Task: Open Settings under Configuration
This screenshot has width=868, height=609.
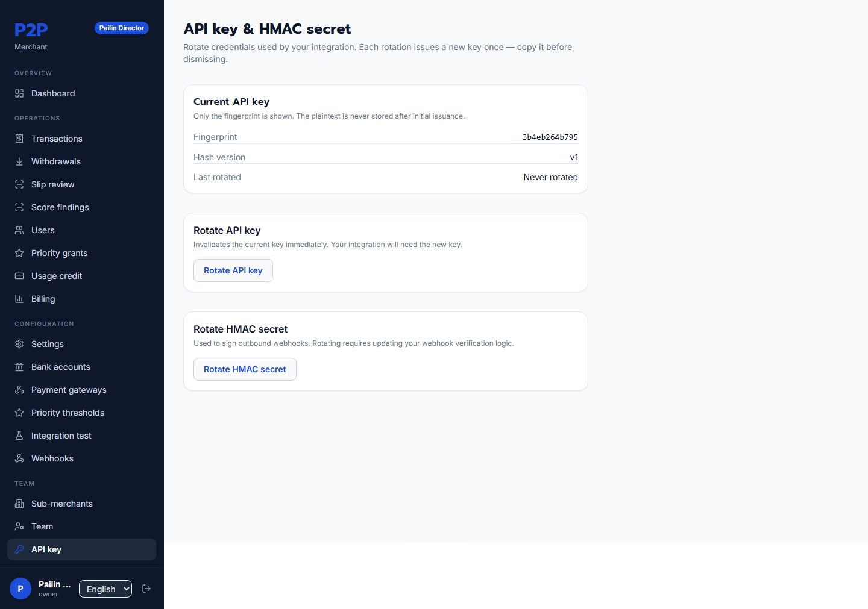Action: coord(81,344)
